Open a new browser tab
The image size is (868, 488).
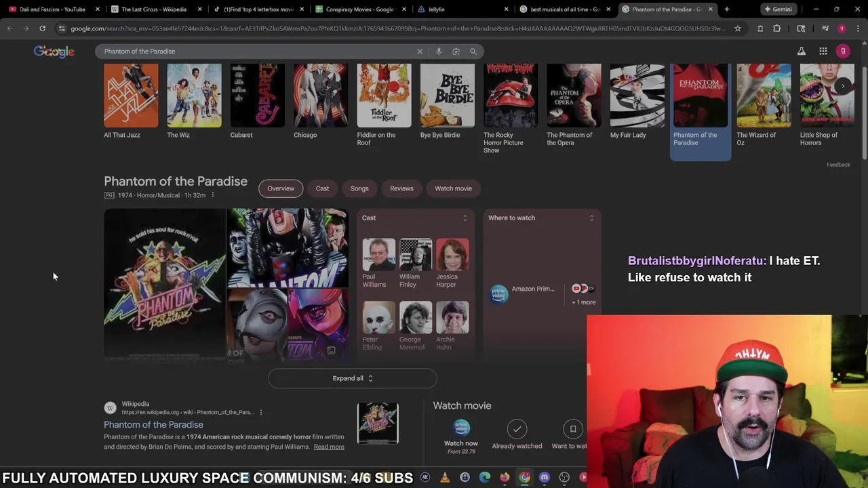click(x=727, y=9)
